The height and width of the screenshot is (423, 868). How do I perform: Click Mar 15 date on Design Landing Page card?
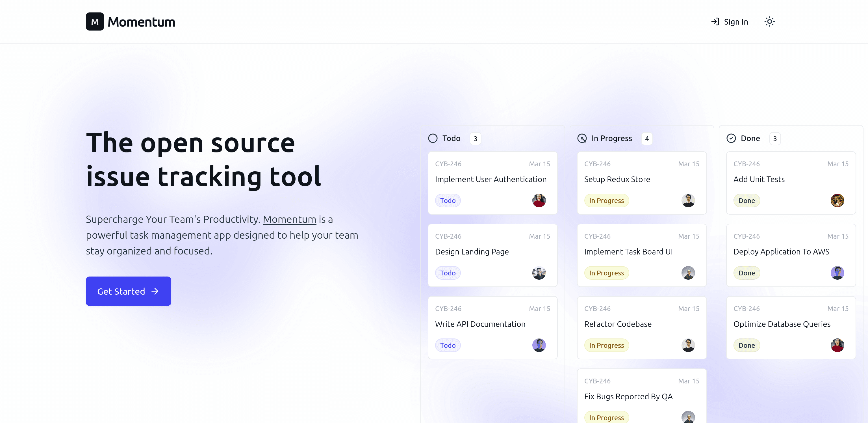pos(539,236)
